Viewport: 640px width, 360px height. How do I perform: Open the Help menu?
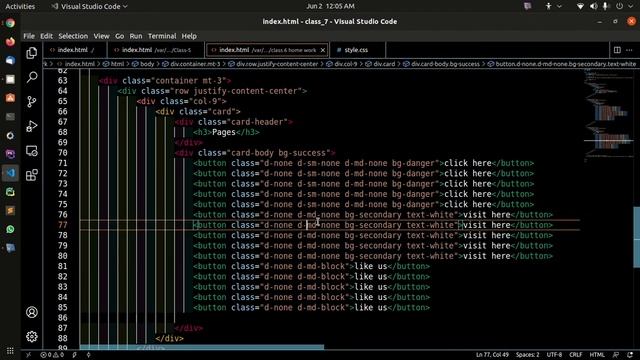(189, 36)
